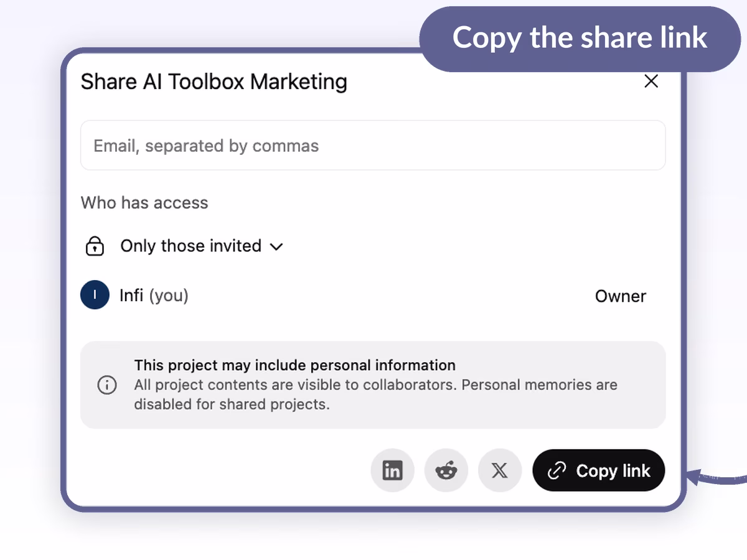
Task: Share the project on LinkedIn
Action: (x=392, y=470)
